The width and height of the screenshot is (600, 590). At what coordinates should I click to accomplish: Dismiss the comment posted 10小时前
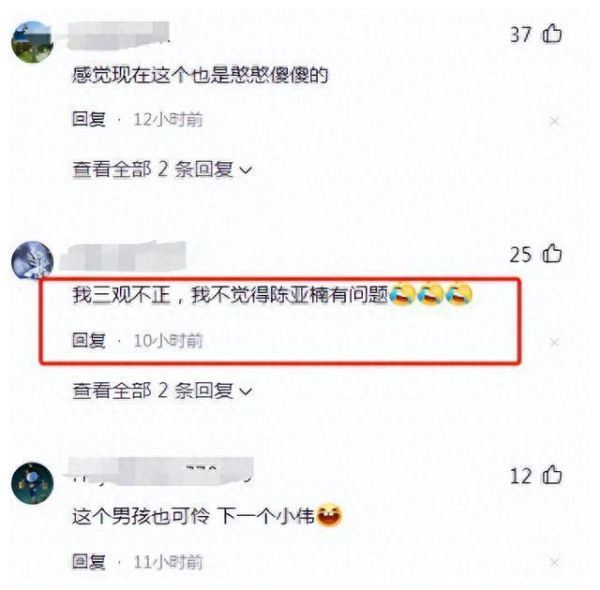pos(554,342)
